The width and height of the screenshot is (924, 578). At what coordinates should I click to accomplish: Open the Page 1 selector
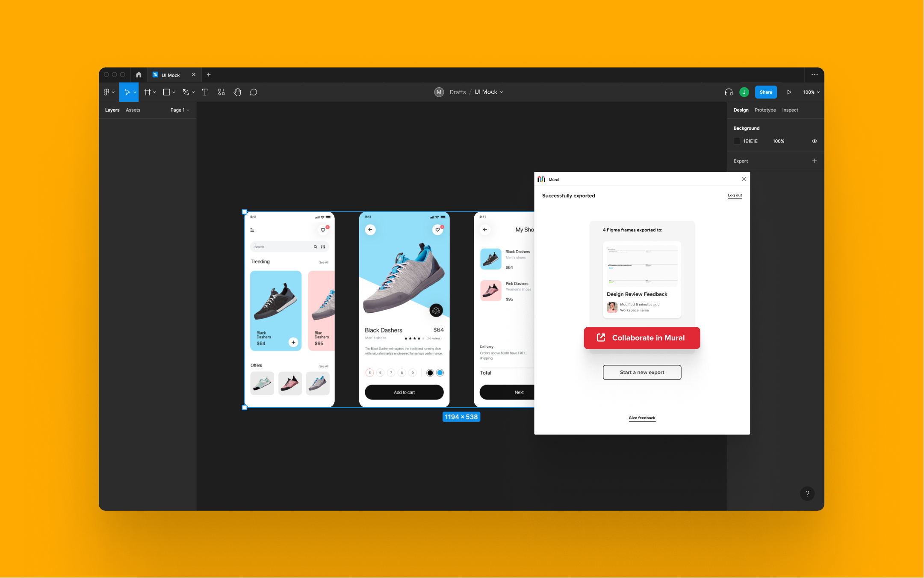180,110
